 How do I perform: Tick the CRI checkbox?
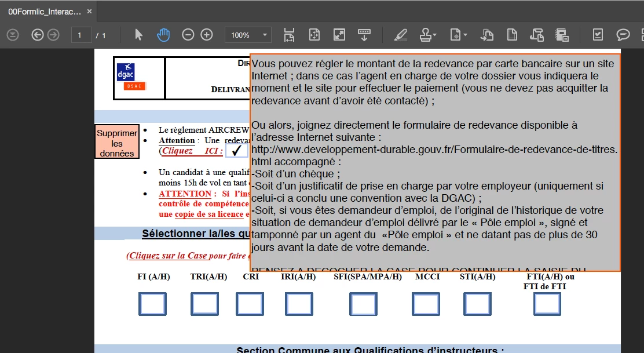[250, 304]
